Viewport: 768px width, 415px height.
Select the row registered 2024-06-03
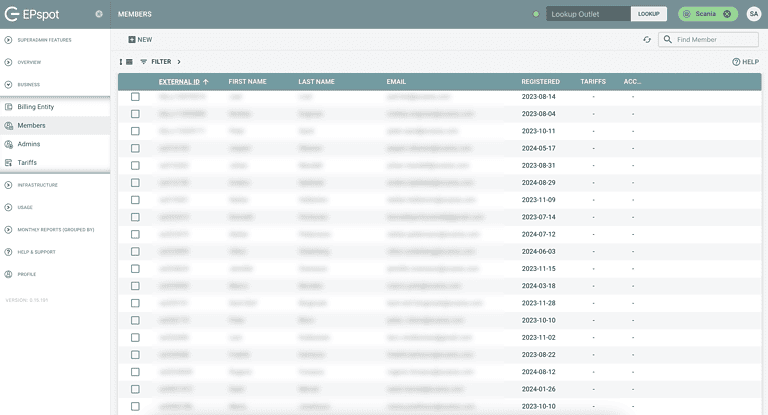click(x=135, y=252)
